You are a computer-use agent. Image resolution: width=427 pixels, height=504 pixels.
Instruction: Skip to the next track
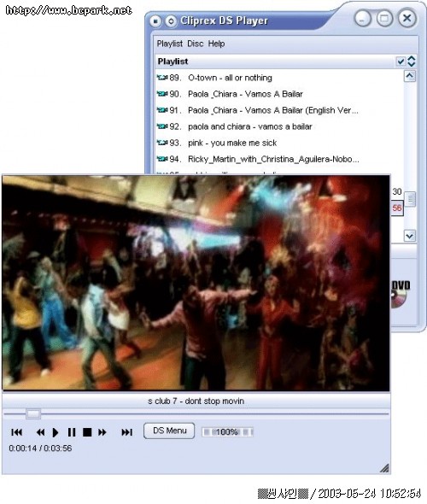[127, 432]
